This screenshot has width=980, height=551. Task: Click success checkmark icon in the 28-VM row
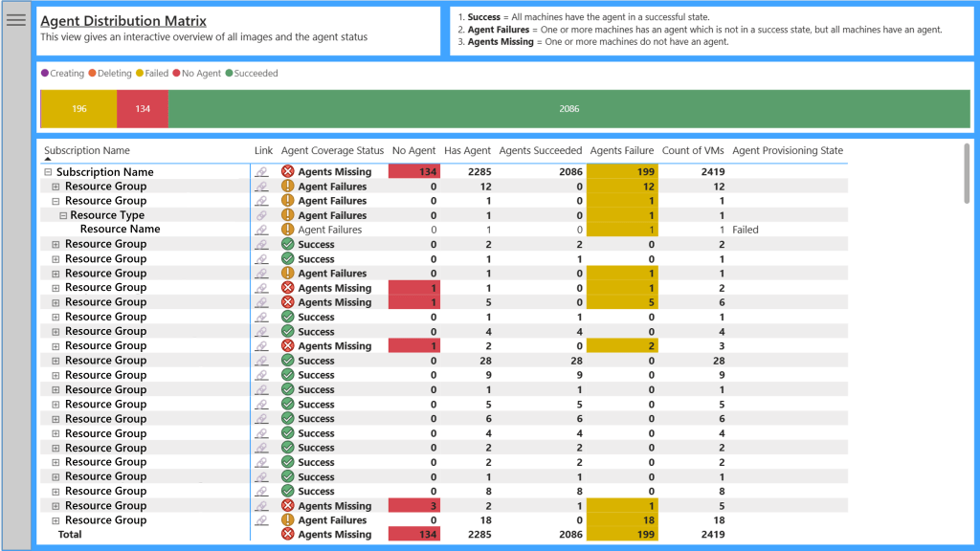[x=288, y=361]
